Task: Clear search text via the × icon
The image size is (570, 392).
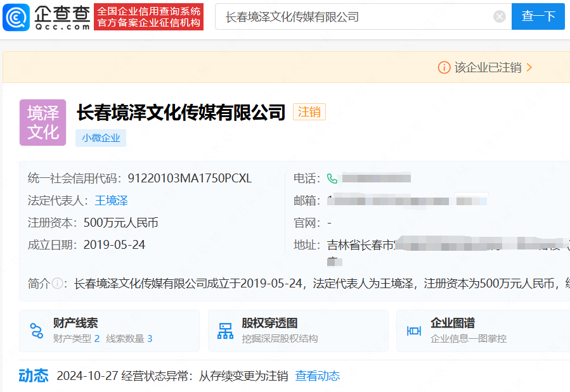Action: click(499, 16)
